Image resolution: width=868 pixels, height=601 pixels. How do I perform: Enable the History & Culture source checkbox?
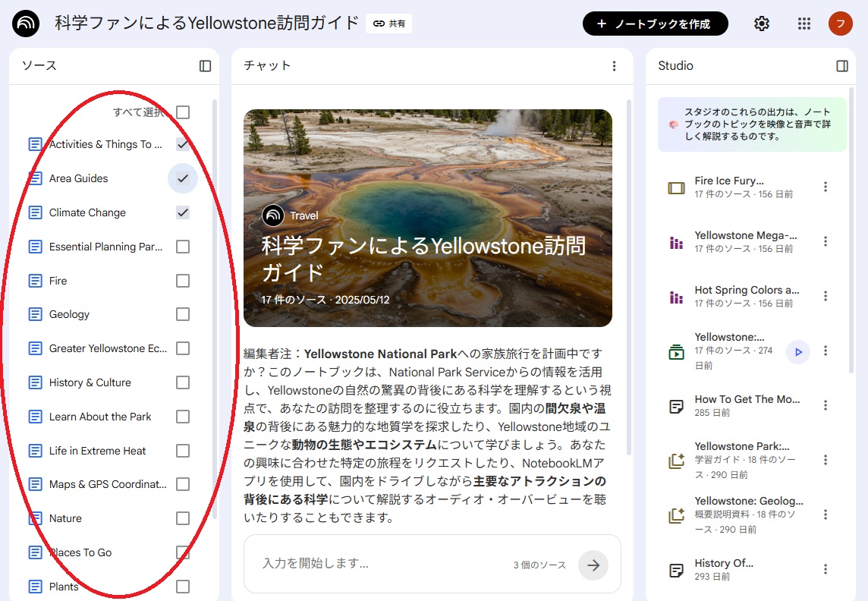coord(183,382)
